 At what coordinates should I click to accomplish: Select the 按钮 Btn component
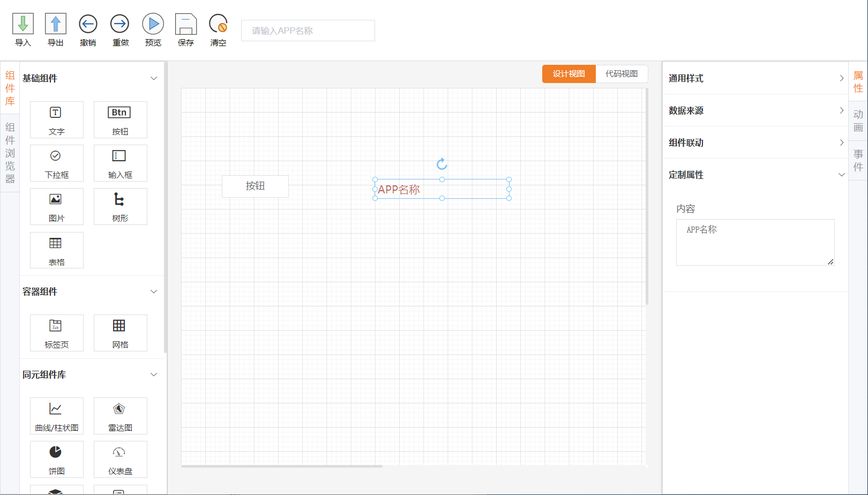click(x=121, y=120)
